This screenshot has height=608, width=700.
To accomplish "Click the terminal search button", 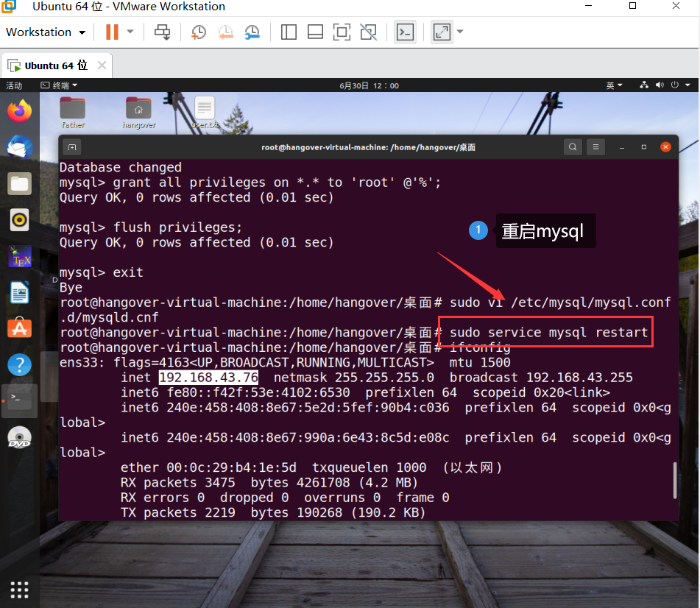I will coord(573,147).
